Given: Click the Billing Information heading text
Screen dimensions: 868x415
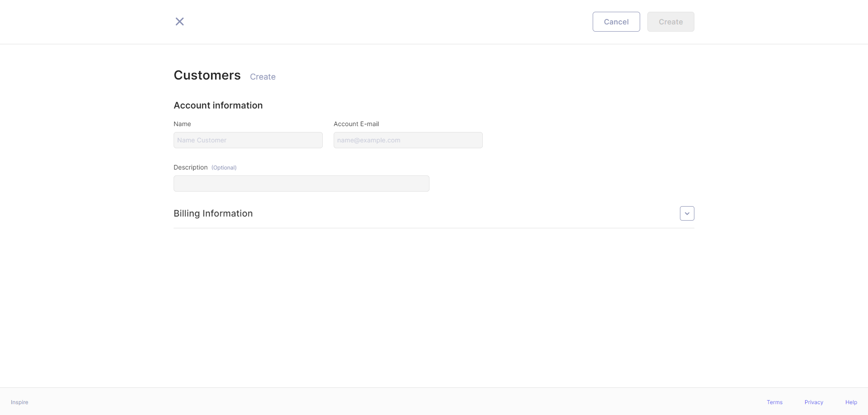Looking at the screenshot, I should click(213, 213).
